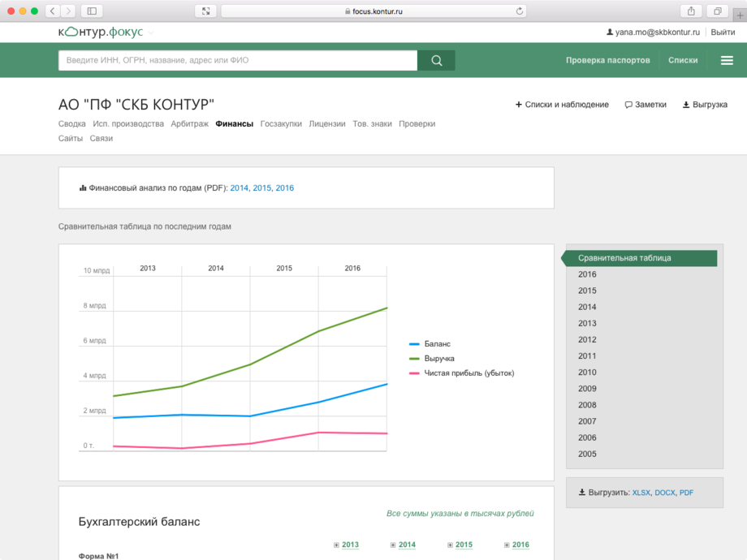Toggle Баланс series in chart legend
Viewport: 747px width, 560px height.
436,344
